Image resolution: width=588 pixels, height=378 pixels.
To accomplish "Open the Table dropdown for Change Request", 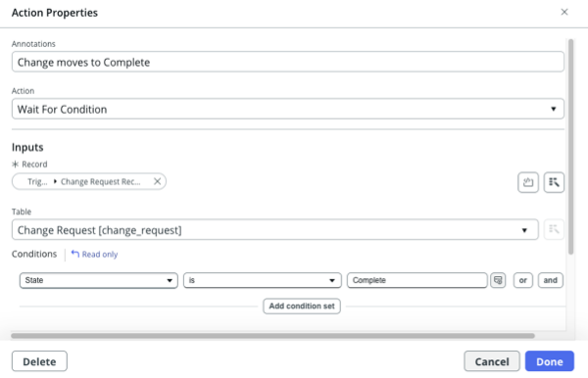I will click(x=274, y=230).
